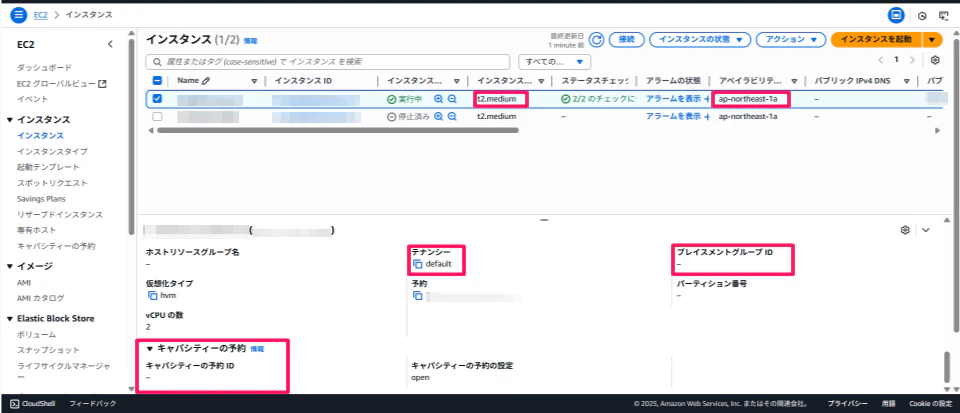Open table preferences gear icon
Screen dimensions: 960x413
(935, 60)
